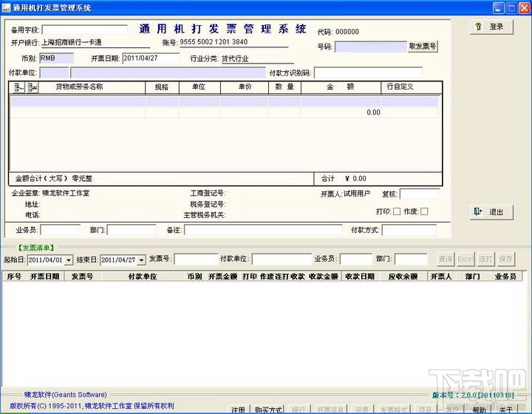The height and width of the screenshot is (414, 532).
Task: Click the 登录 login button with key icon
Action: point(491,27)
